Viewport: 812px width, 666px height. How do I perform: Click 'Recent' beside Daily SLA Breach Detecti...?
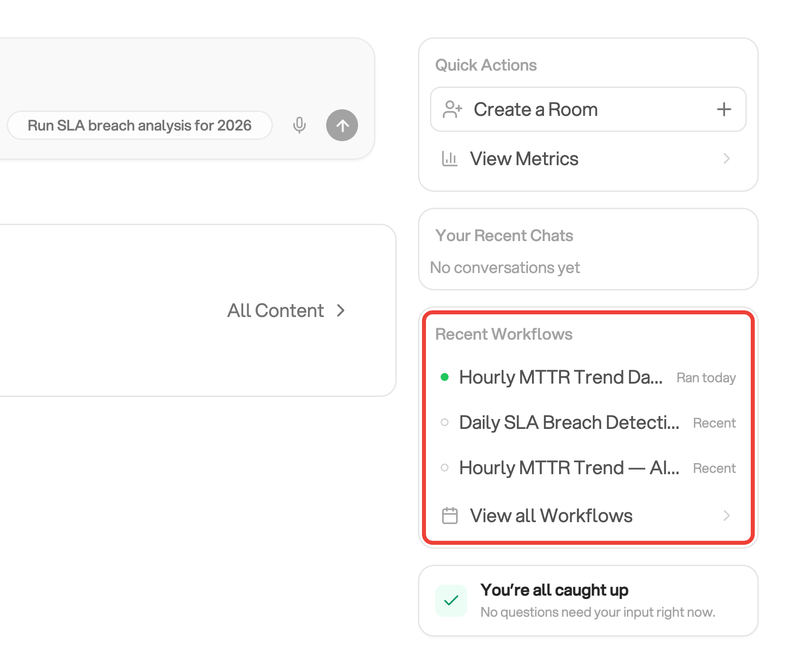click(714, 423)
